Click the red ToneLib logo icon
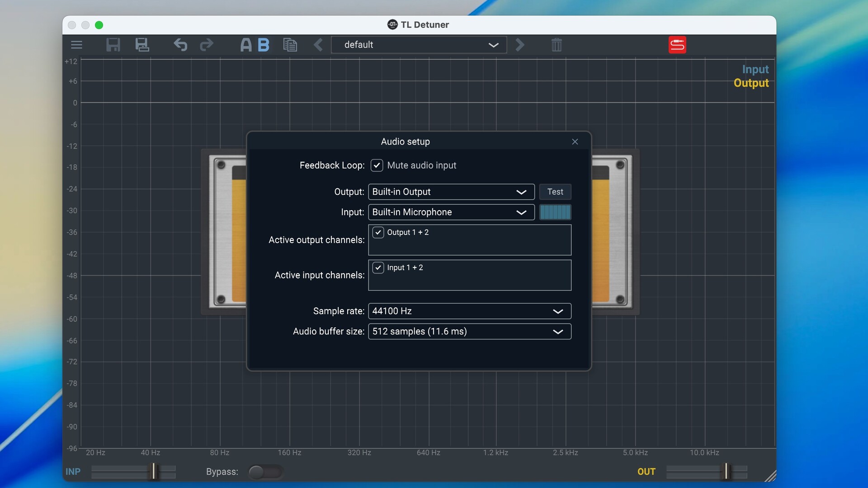The width and height of the screenshot is (868, 488). tap(677, 45)
